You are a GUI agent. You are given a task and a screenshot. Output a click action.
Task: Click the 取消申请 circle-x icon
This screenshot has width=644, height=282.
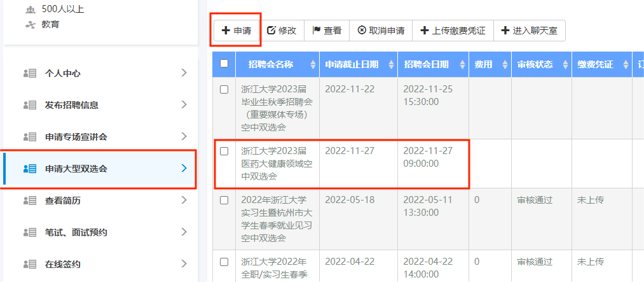(362, 31)
